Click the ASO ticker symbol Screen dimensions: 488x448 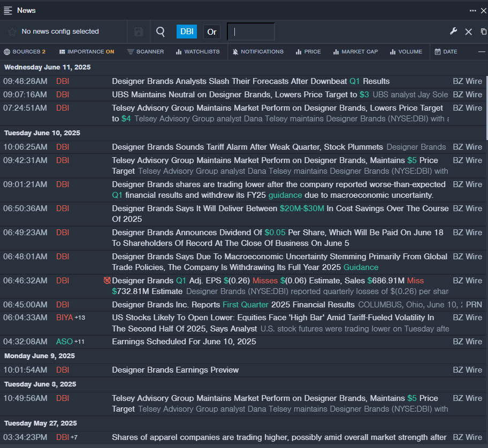click(x=64, y=342)
